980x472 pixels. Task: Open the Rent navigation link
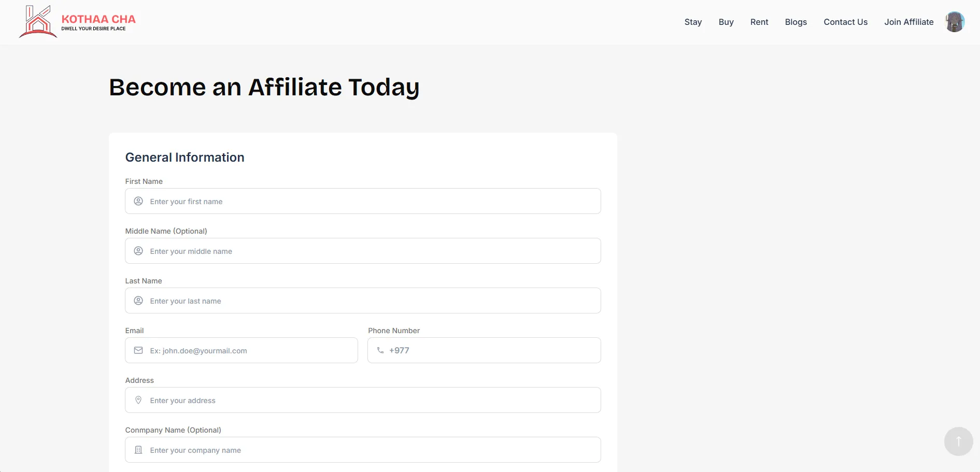(x=759, y=22)
